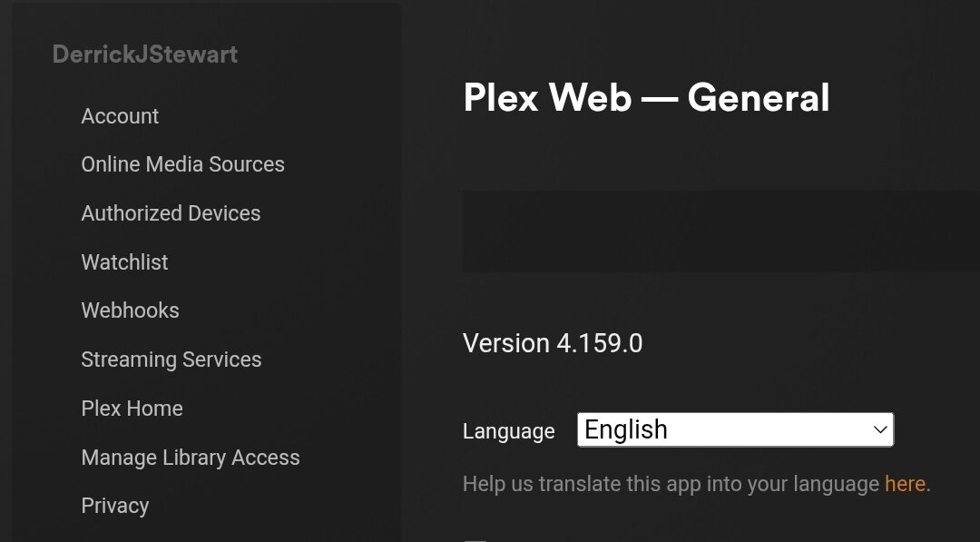Image resolution: width=980 pixels, height=542 pixels.
Task: Open the Language dropdown
Action: click(735, 429)
